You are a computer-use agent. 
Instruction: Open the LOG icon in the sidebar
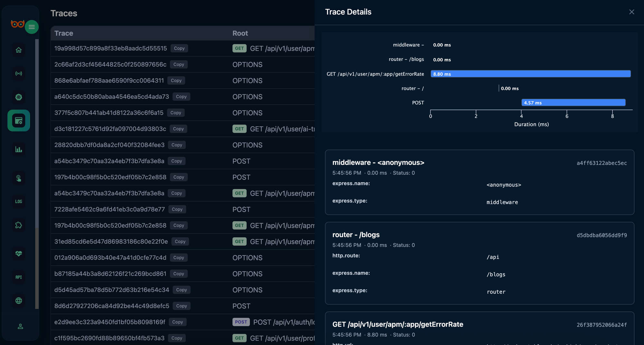[x=19, y=202]
